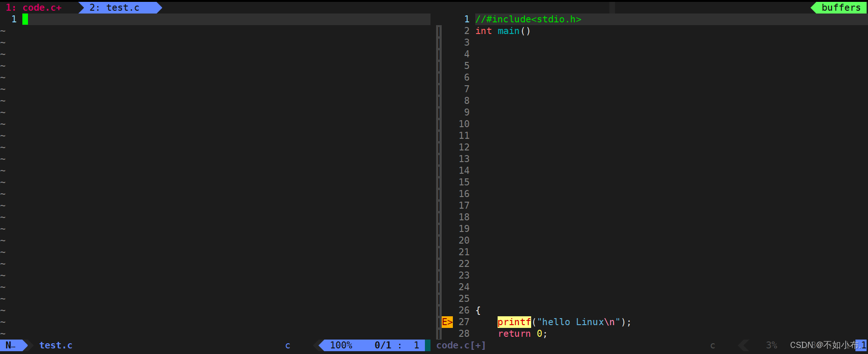Viewport: 868px width, 354px height.
Task: Click the //#include<stdio.h> comment line
Action: 528,19
